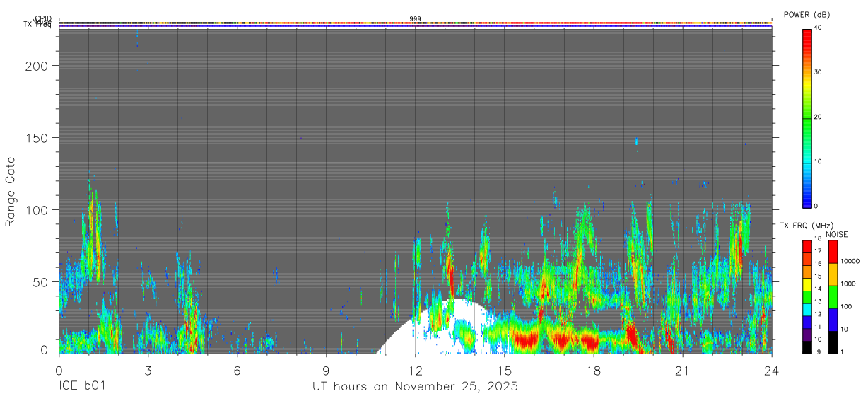Click the 1000 label on NOISE scale
The image size is (868, 401).
848,284
